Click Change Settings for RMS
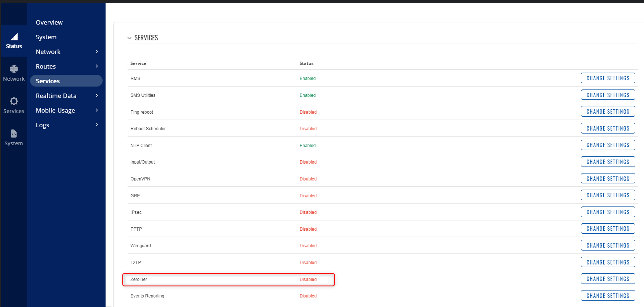This screenshot has height=307, width=644. (x=608, y=78)
